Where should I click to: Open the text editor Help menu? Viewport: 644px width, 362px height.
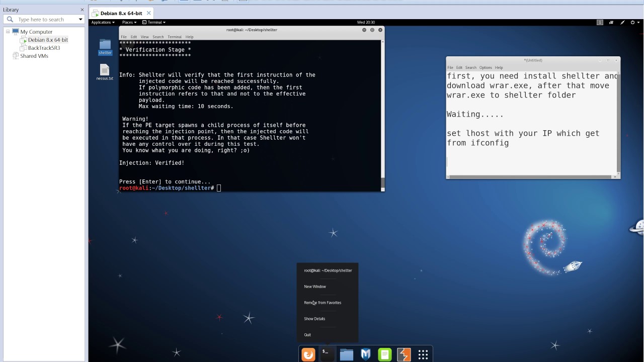pos(499,67)
